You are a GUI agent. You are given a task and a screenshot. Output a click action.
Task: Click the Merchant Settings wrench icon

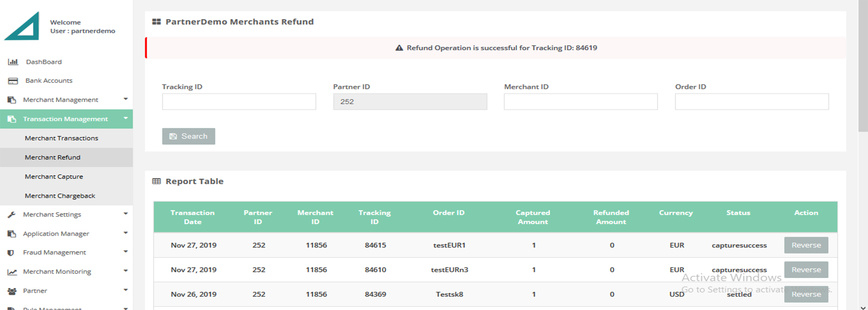pos(12,215)
